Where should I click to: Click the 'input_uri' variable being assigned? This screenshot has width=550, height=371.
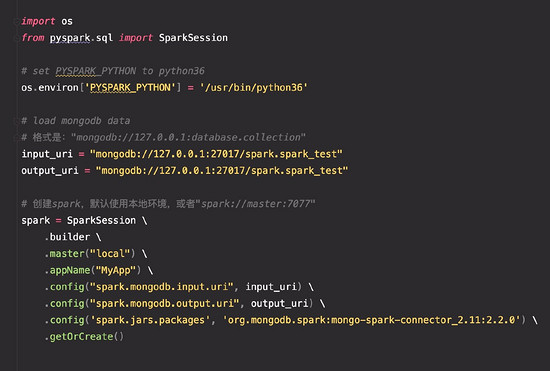pos(47,154)
